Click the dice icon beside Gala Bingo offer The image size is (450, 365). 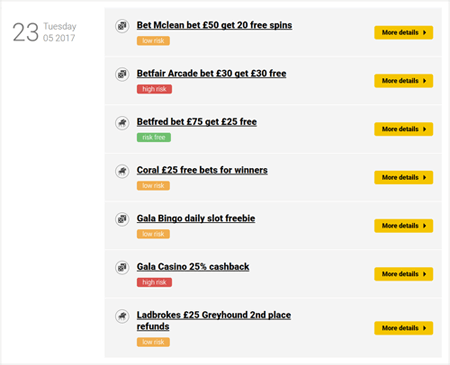point(122,219)
